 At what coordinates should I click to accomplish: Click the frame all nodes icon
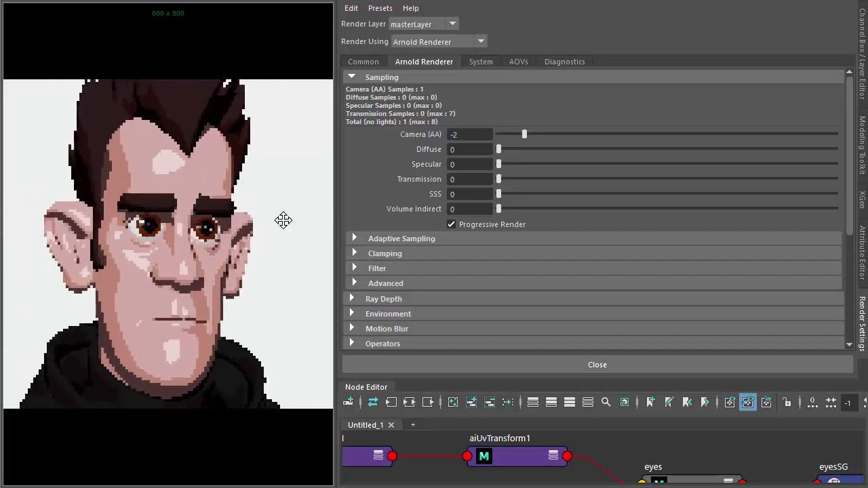tap(453, 402)
